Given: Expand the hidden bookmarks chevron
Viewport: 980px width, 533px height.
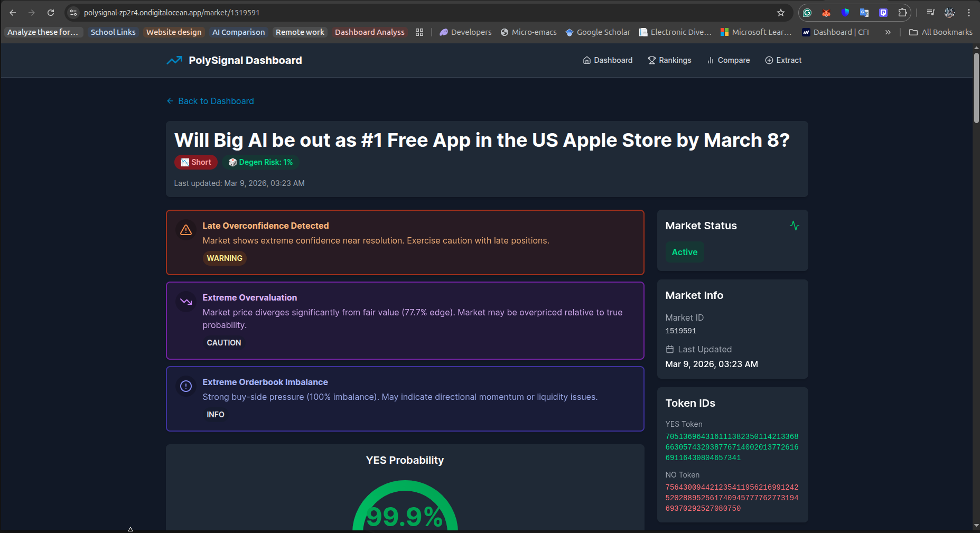Looking at the screenshot, I should [888, 32].
